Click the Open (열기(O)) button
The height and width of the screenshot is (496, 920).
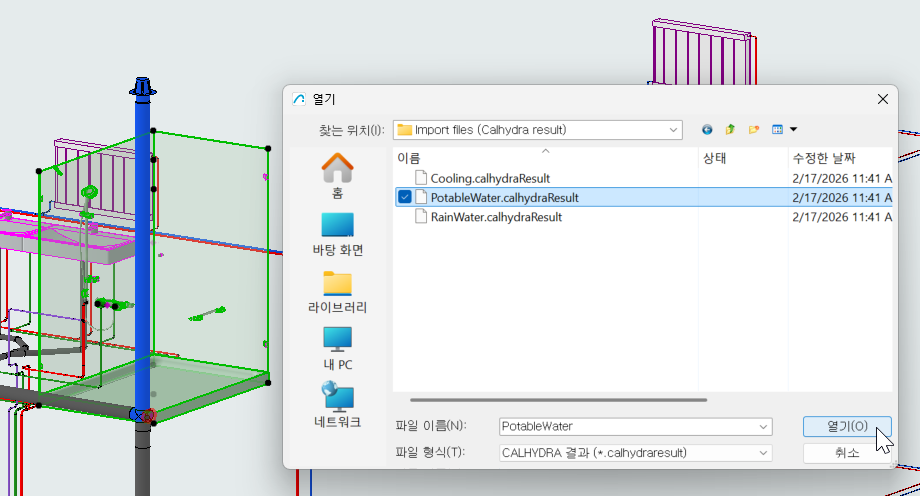pyautogui.click(x=847, y=426)
